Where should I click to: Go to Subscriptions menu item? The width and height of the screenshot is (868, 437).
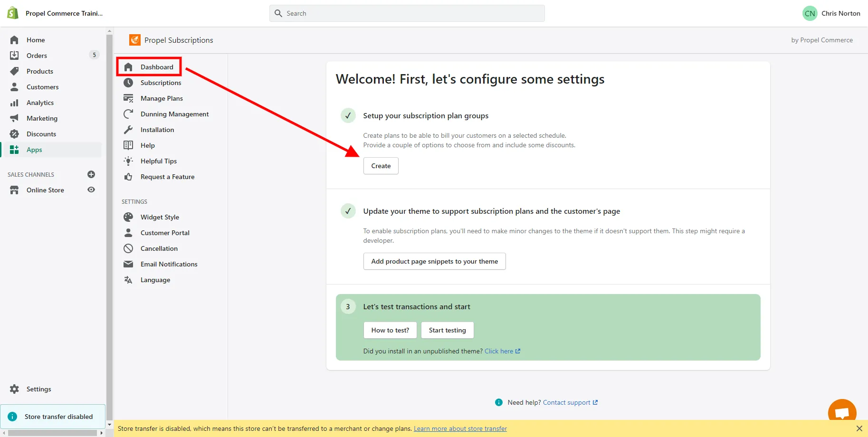point(161,83)
